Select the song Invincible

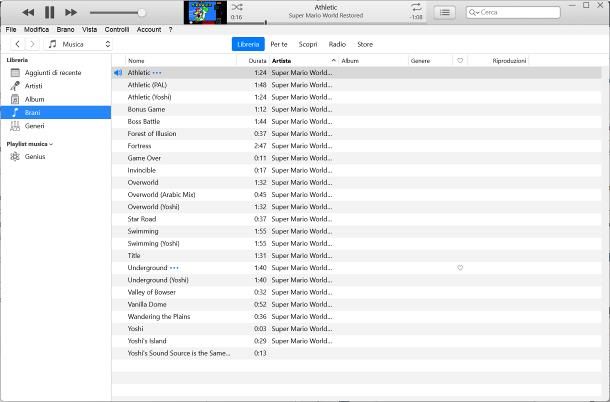pos(356,170)
